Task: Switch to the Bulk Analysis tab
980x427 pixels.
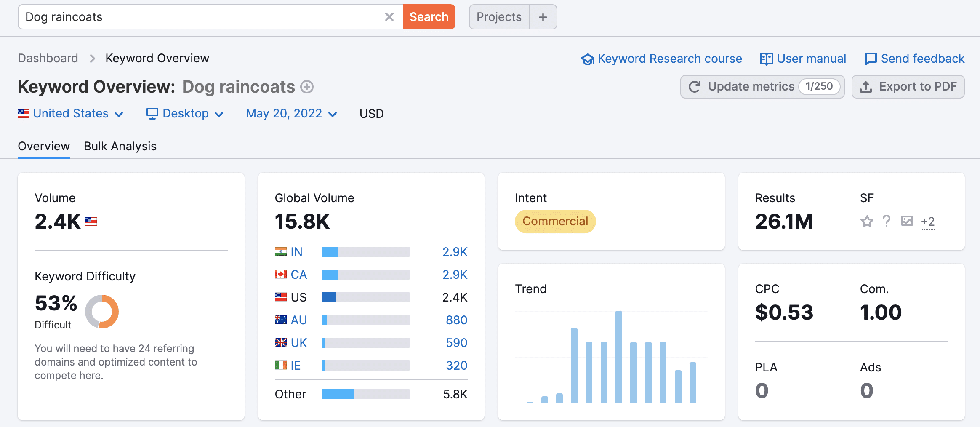Action: click(x=120, y=146)
